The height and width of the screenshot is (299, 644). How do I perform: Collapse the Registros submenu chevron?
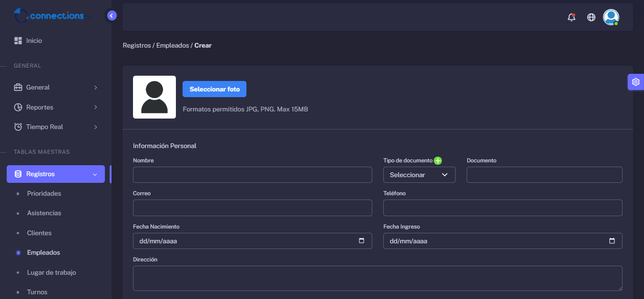click(94, 174)
